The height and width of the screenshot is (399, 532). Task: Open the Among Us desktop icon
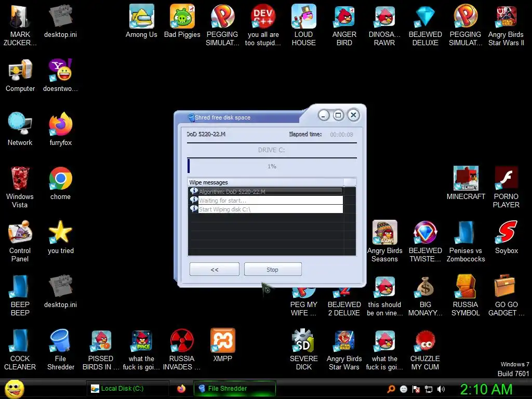point(141,21)
